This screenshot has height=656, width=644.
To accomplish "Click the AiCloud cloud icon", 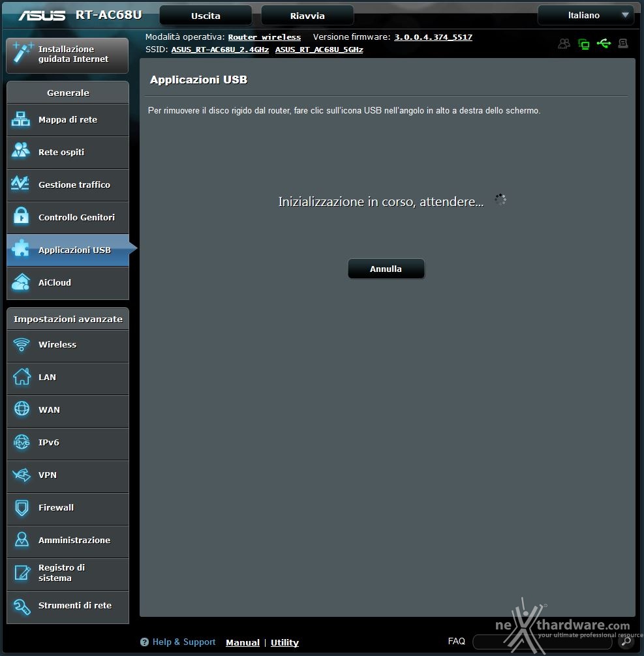I will 20,282.
